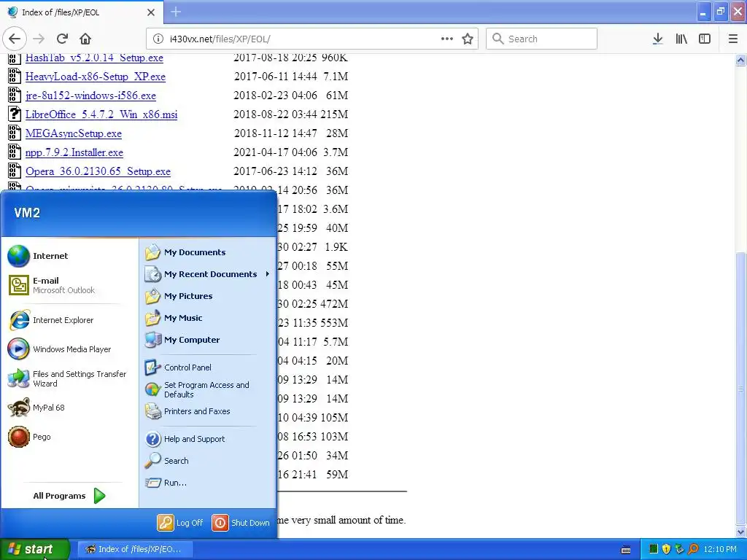
Task: Download jre-8u152-windows-i586.exe link
Action: (90, 96)
